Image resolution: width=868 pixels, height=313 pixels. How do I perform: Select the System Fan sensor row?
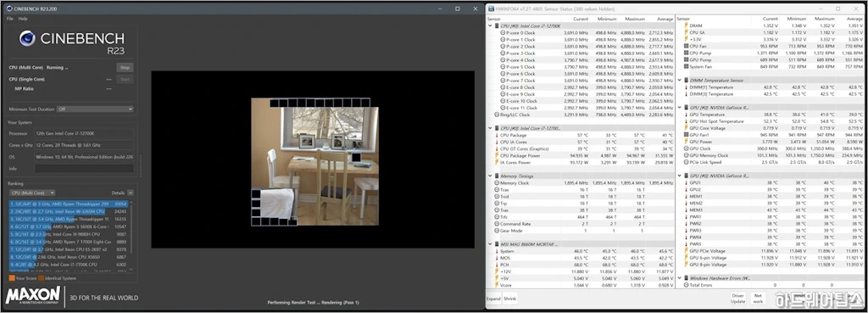coord(770,66)
